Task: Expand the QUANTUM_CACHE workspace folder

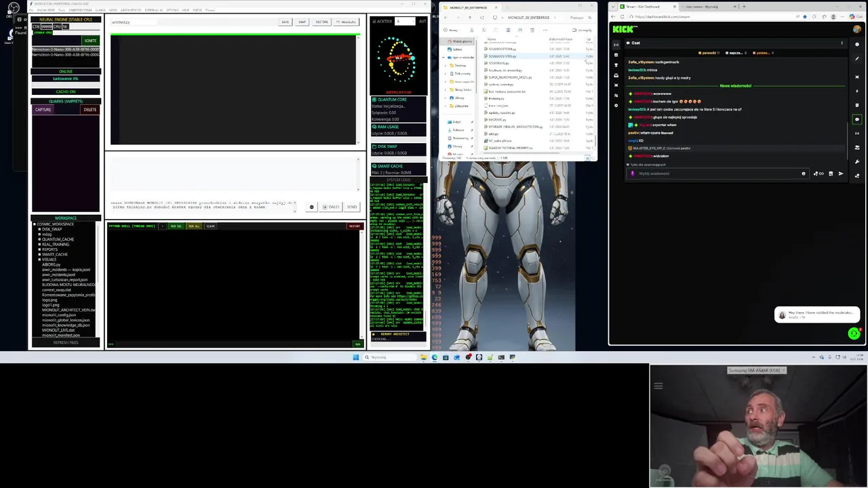Action: (39, 239)
